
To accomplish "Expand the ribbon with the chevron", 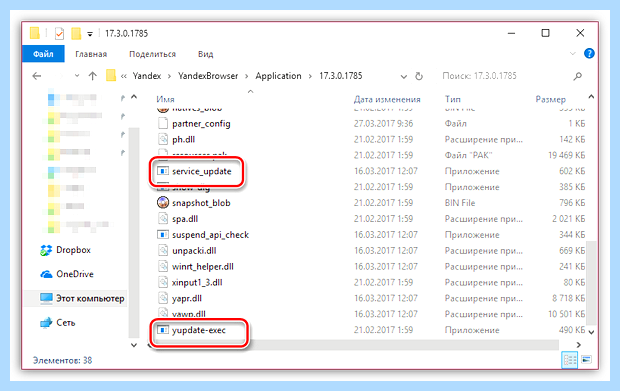I will 572,54.
